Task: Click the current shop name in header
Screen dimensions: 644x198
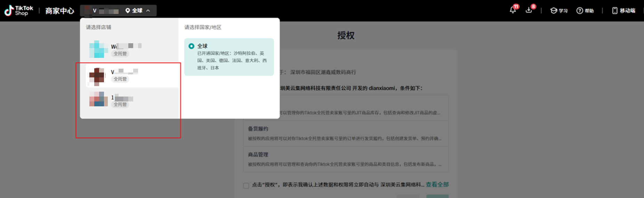Action: tap(104, 11)
